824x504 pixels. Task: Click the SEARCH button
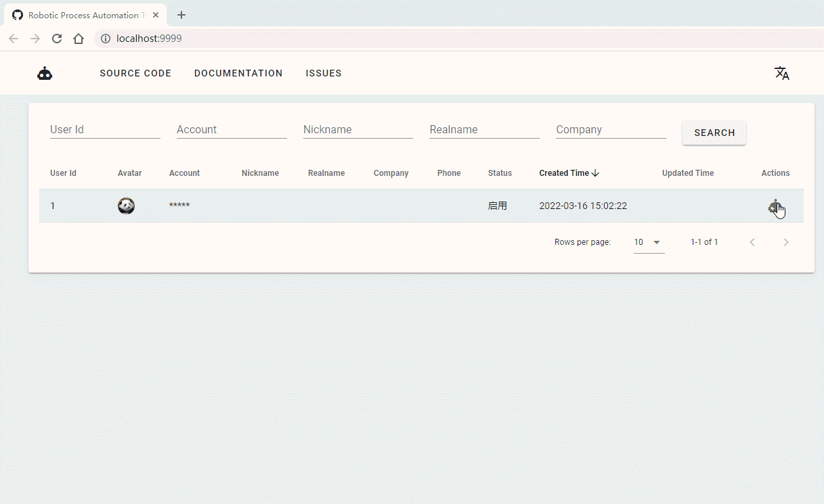coord(714,133)
